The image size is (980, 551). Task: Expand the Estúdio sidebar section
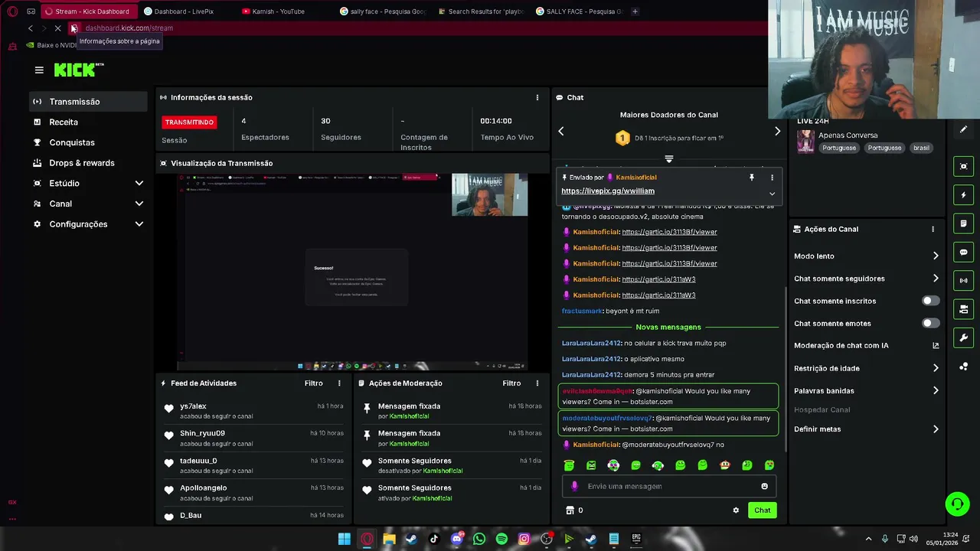tap(139, 184)
